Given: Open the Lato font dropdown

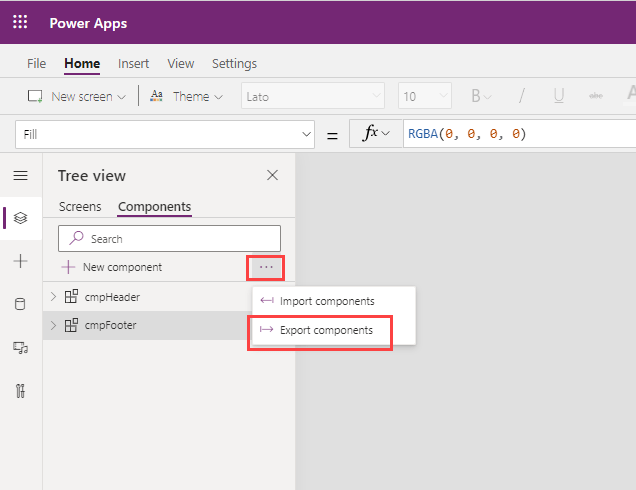Looking at the screenshot, I should click(312, 97).
